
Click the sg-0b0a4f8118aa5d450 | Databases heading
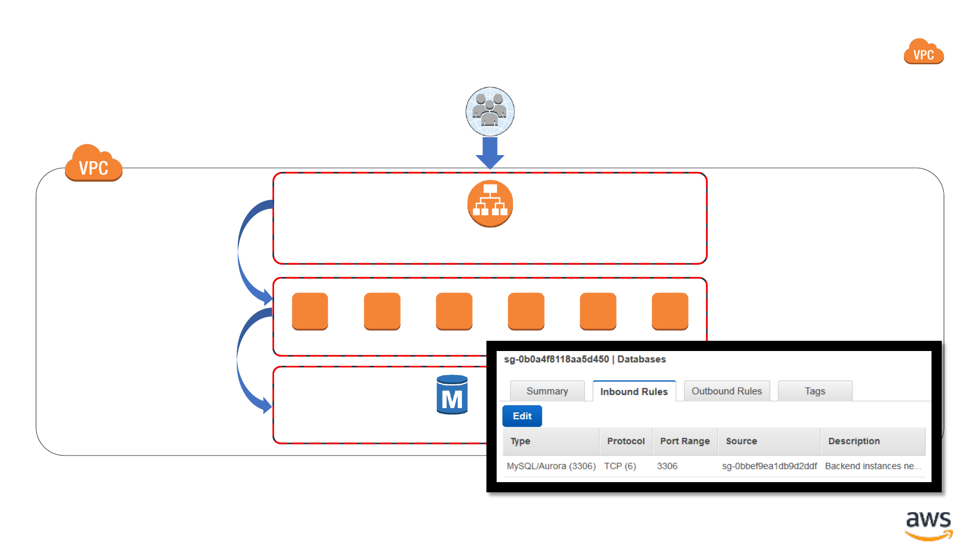tap(585, 359)
